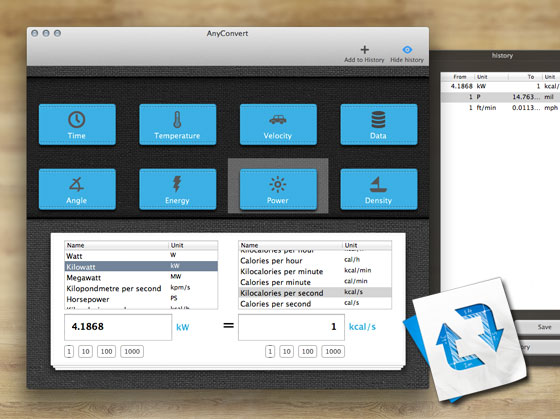Viewport: 560px width, 419px height.
Task: Choose the Energy category tile
Action: (178, 189)
